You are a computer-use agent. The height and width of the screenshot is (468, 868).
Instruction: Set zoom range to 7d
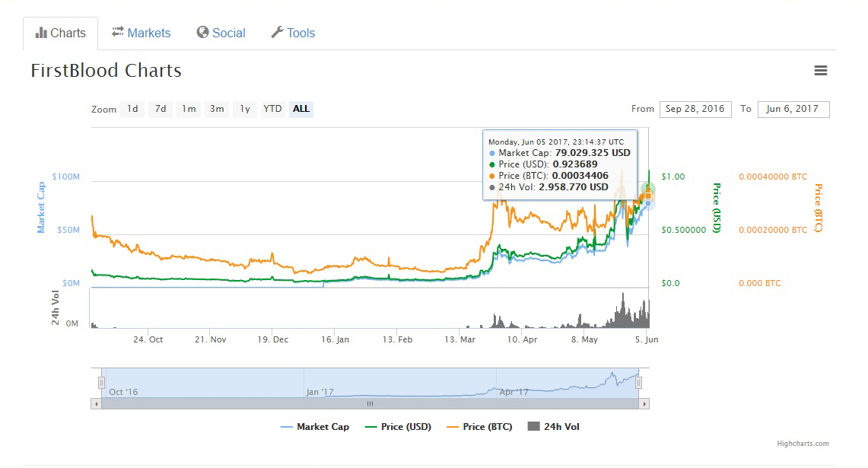[161, 109]
